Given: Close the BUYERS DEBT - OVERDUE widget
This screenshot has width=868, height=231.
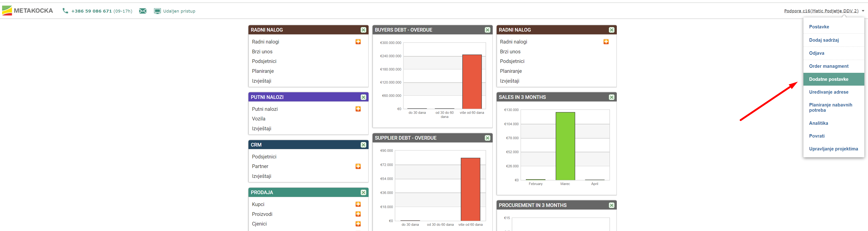Looking at the screenshot, I should pos(487,30).
